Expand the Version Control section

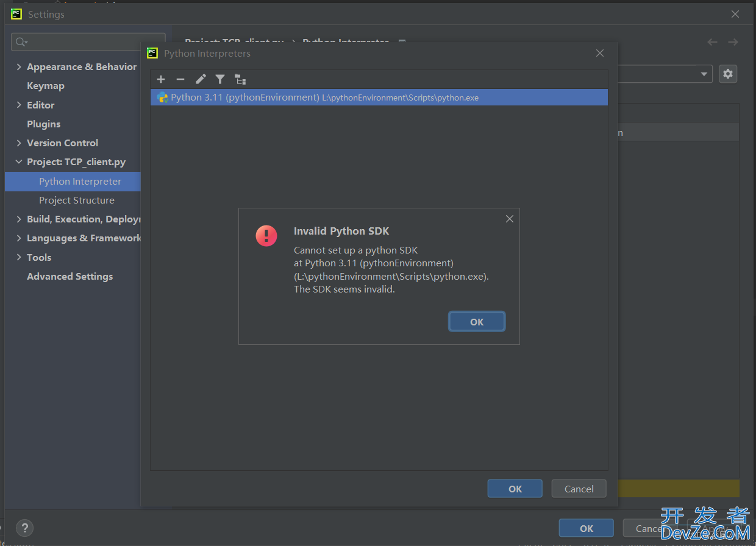[x=19, y=143]
